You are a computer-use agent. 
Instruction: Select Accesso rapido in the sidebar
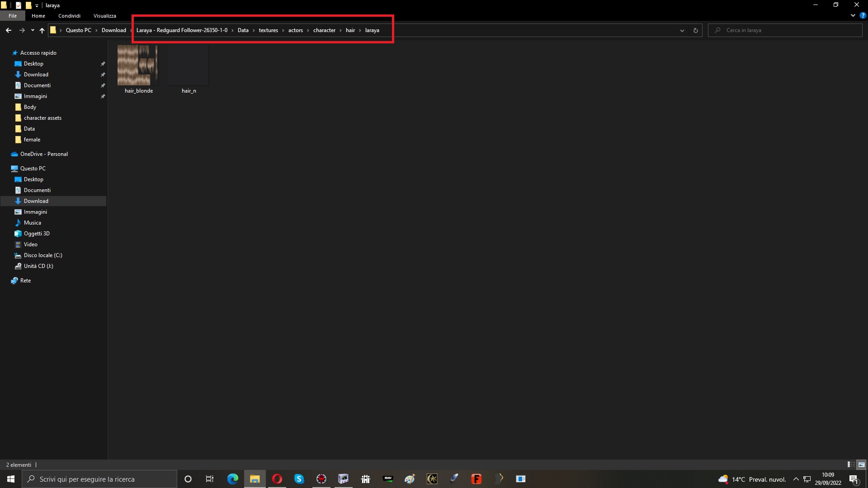pos(38,53)
